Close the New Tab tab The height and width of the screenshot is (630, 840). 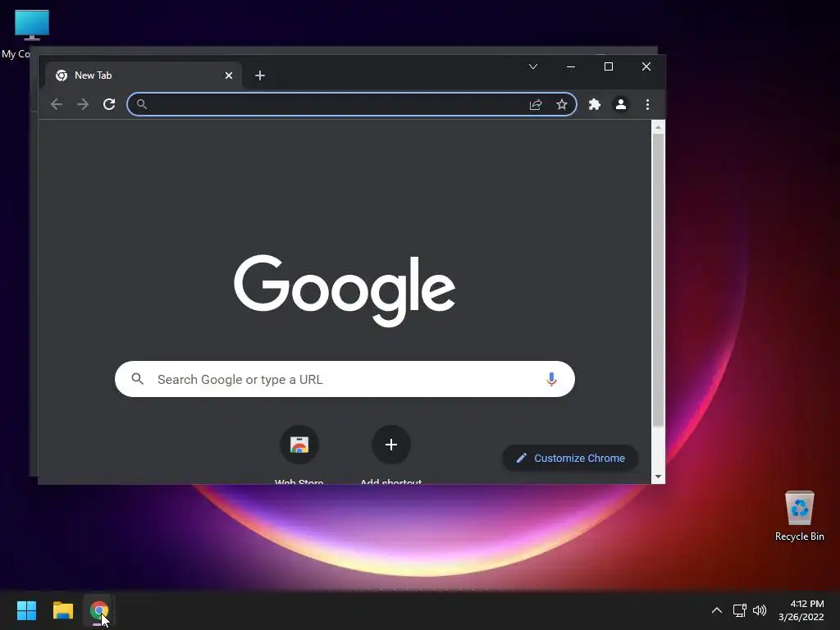pyautogui.click(x=229, y=75)
